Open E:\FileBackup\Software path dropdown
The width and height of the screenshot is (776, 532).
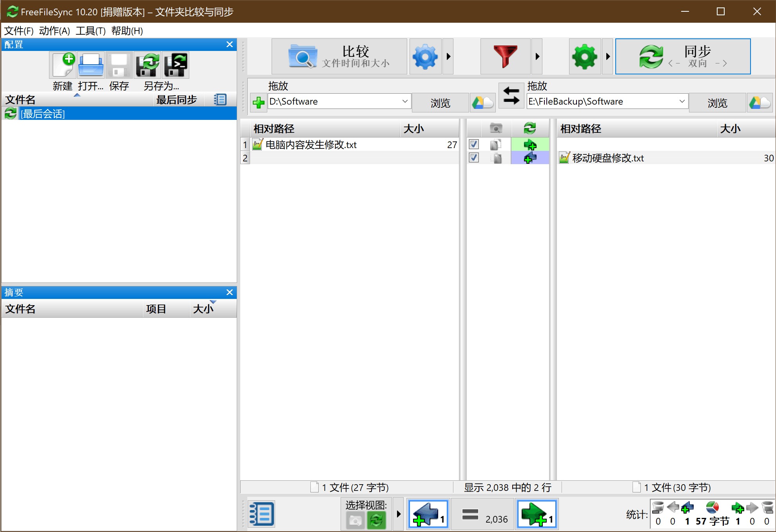tap(682, 101)
